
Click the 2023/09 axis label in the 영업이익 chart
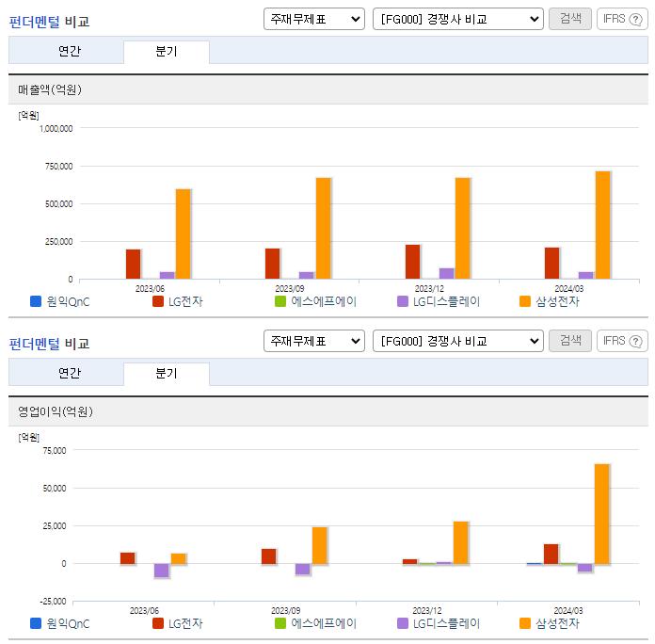click(x=286, y=610)
